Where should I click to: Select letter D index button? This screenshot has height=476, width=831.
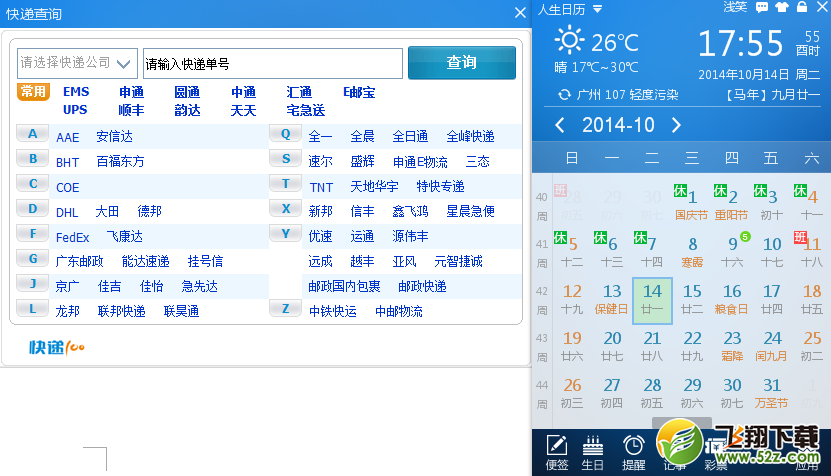pyautogui.click(x=33, y=209)
